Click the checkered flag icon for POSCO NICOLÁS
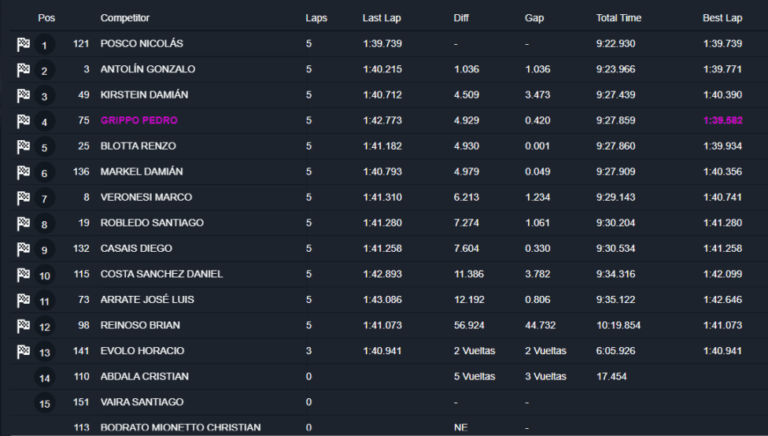This screenshot has width=768, height=436. click(23, 44)
